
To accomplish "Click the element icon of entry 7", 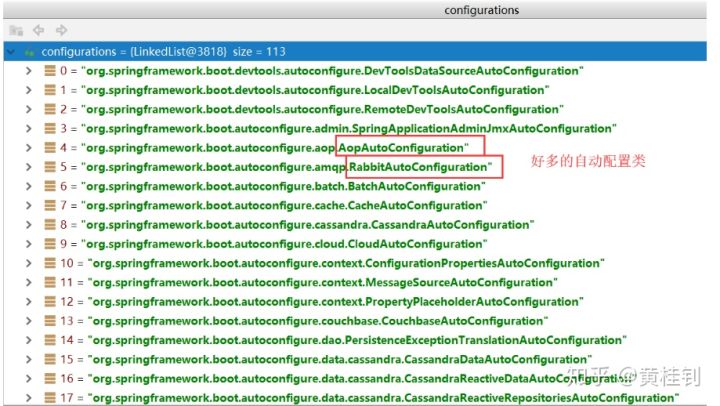I will pyautogui.click(x=50, y=205).
